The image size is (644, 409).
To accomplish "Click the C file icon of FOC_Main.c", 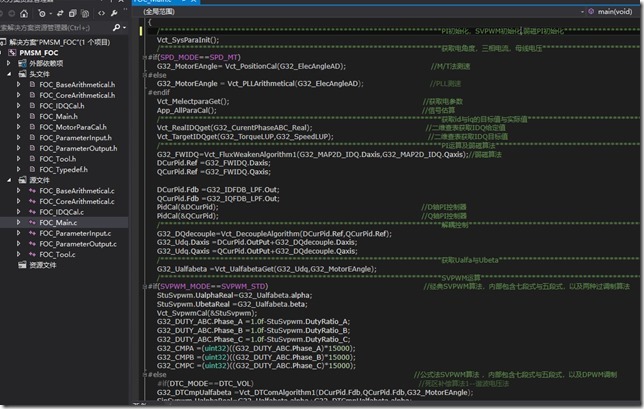I will click(32, 223).
